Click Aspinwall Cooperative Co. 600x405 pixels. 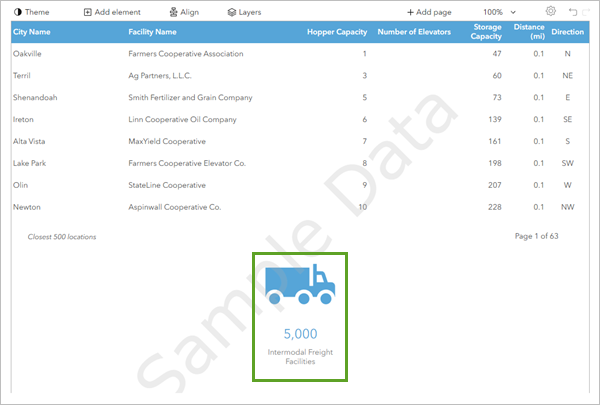(174, 207)
